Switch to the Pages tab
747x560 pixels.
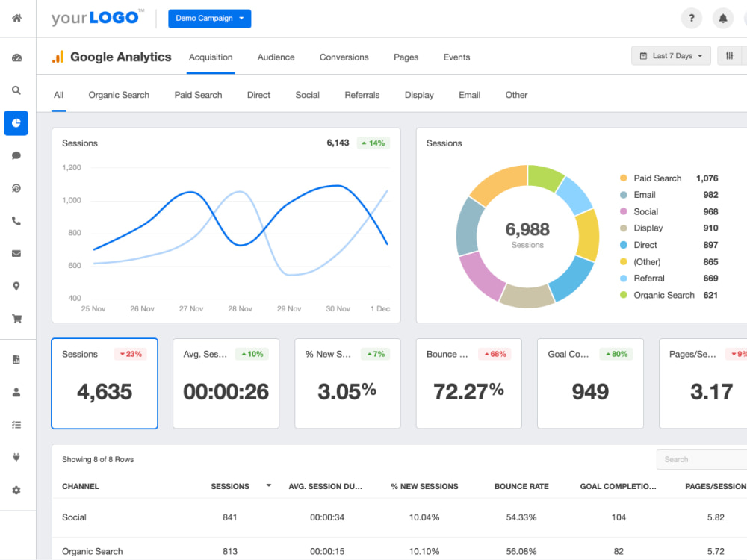(x=406, y=57)
